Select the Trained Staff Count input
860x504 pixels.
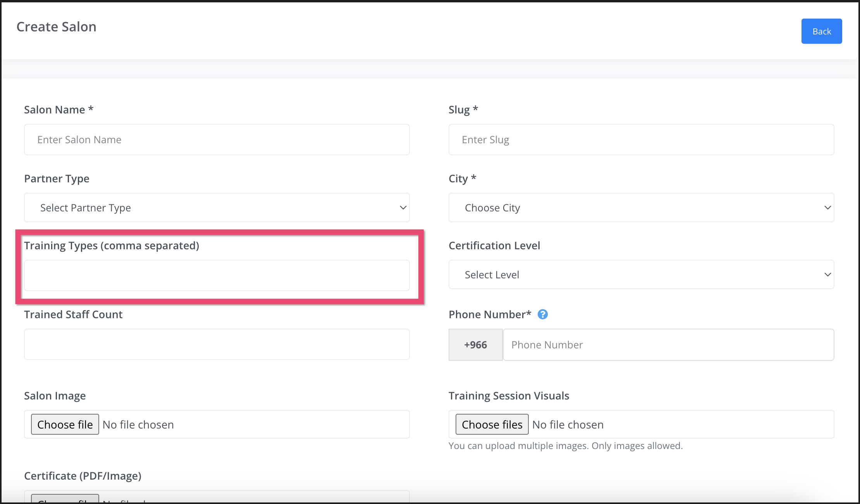pyautogui.click(x=217, y=345)
